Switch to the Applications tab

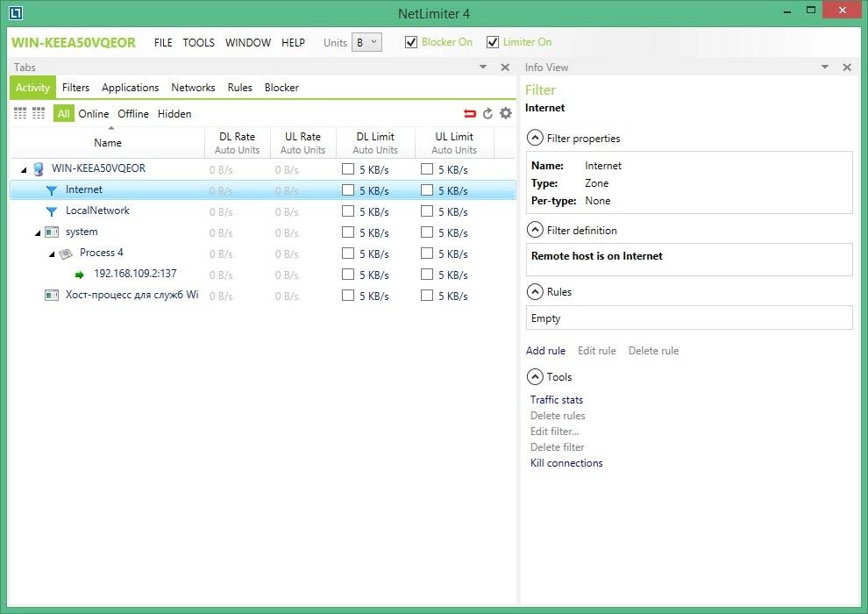[x=131, y=88]
